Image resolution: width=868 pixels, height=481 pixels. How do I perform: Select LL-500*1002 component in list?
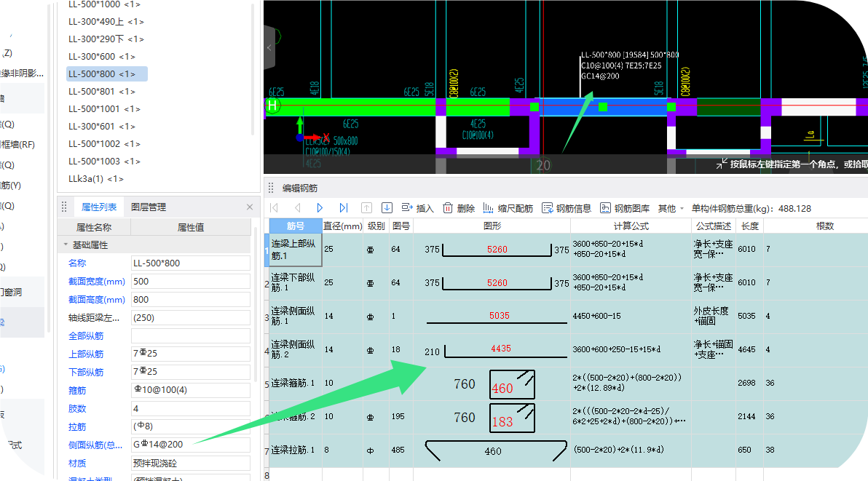(x=105, y=144)
